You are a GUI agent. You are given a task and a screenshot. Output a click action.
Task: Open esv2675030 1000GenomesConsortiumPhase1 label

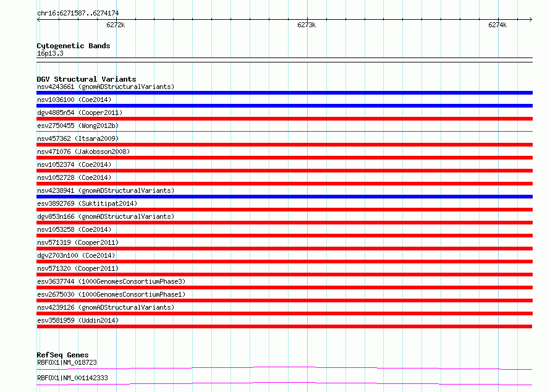click(x=111, y=294)
